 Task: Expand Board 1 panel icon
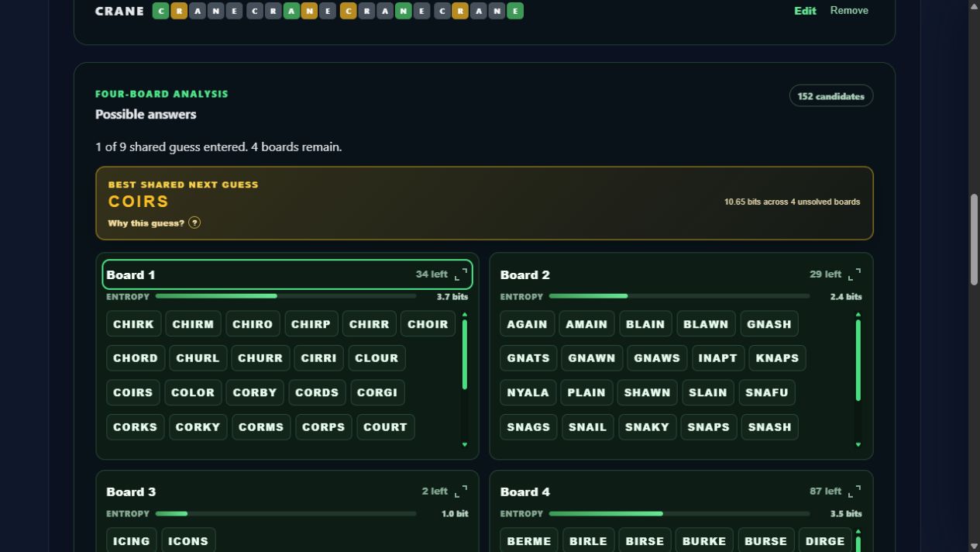coord(461,274)
